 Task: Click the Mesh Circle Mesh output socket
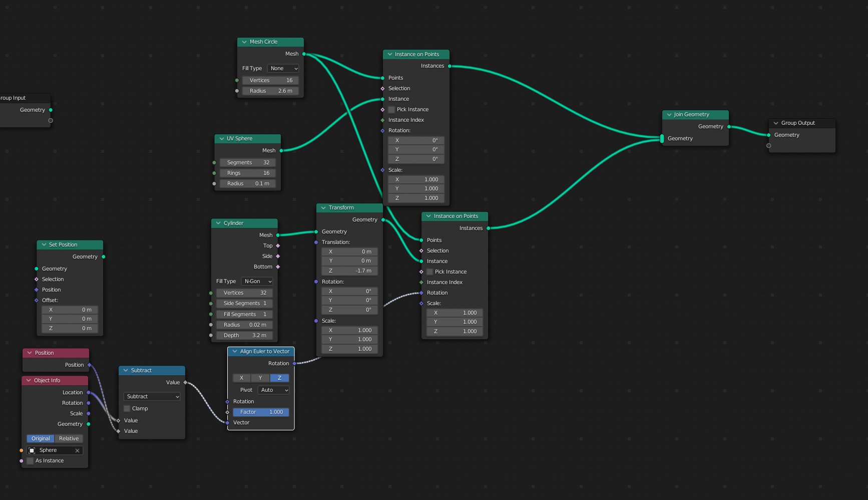(304, 54)
